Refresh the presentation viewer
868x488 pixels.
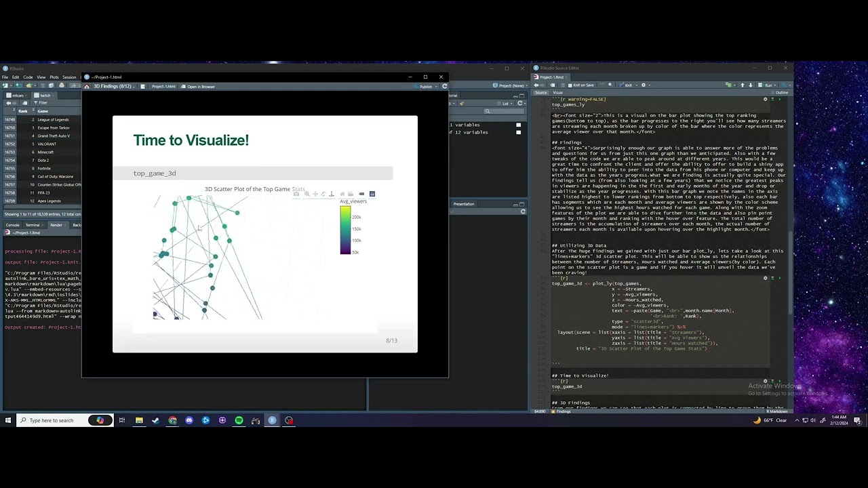[x=444, y=87]
